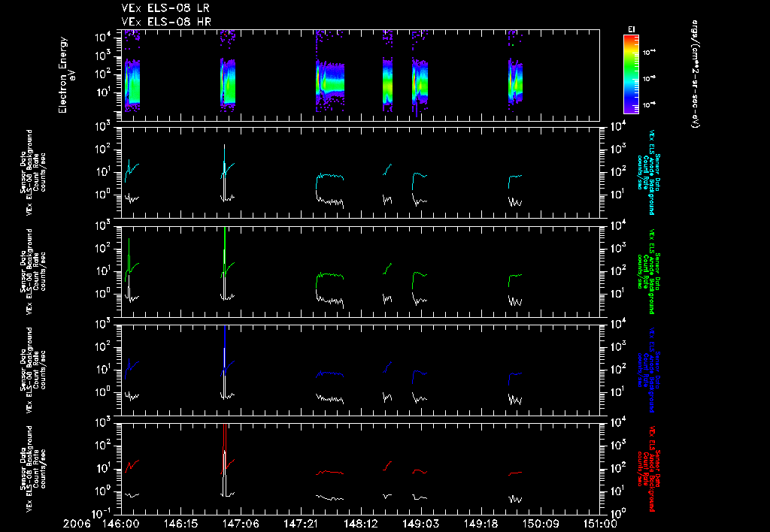Click the '148:12' time axis label
Screen dimensions: 770x532
pos(360,524)
